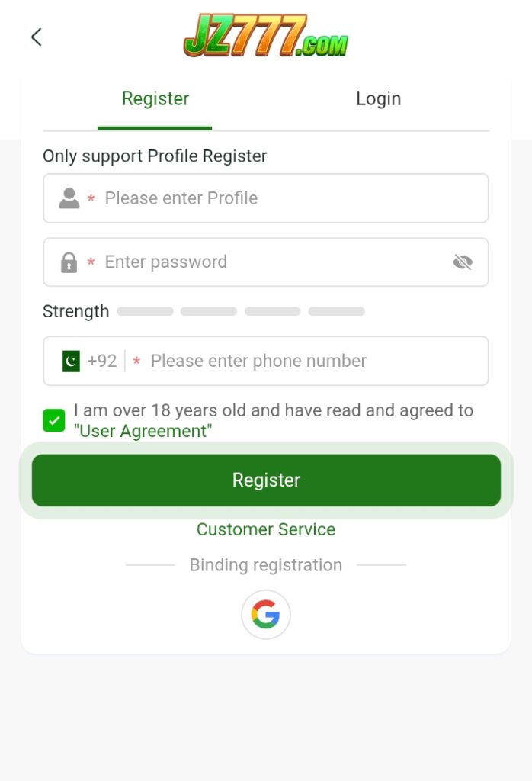Toggle password visibility with the eye icon
This screenshot has width=532, height=781.
pyautogui.click(x=463, y=262)
